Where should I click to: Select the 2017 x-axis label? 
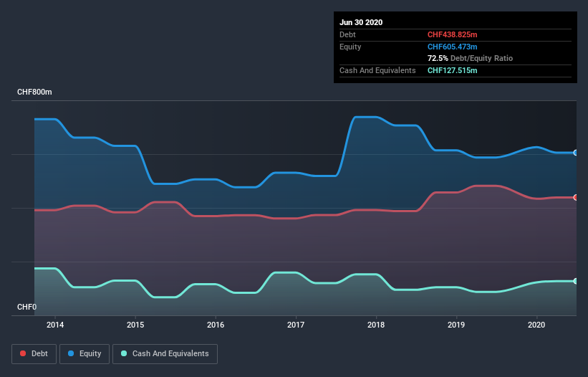296,325
